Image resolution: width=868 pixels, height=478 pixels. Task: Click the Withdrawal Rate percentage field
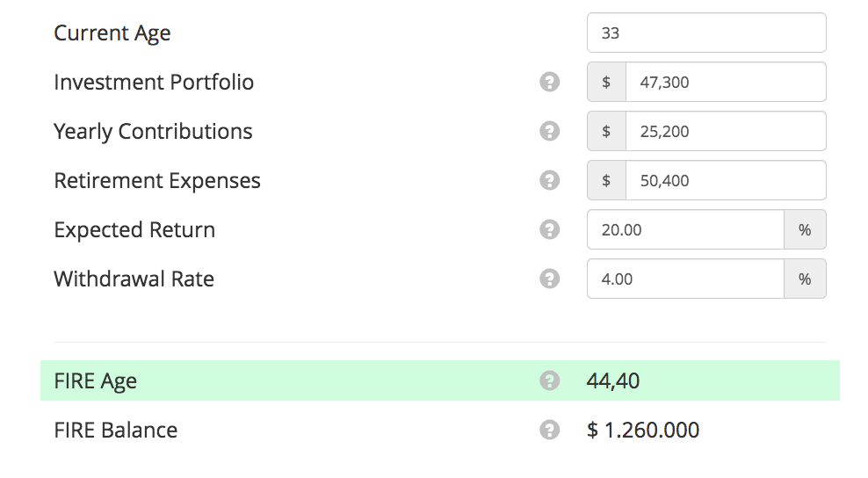click(685, 279)
